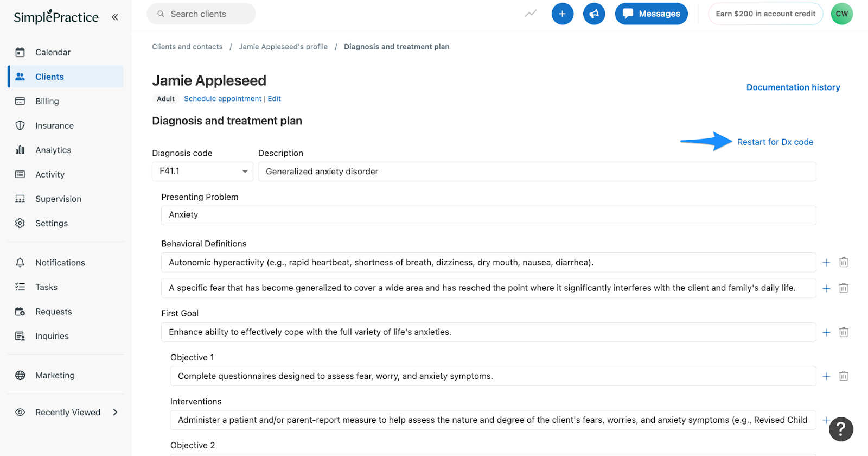Click the Settings gear icon
The height and width of the screenshot is (456, 868).
point(20,223)
